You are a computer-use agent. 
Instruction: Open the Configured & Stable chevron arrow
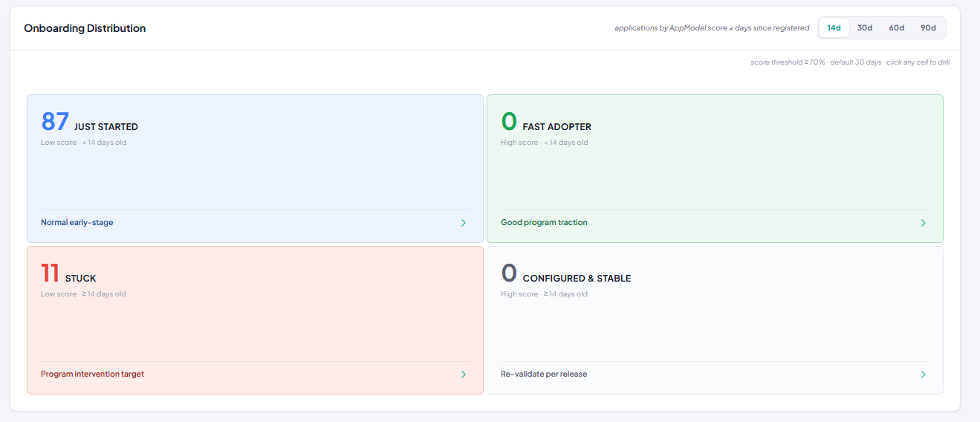pos(924,374)
